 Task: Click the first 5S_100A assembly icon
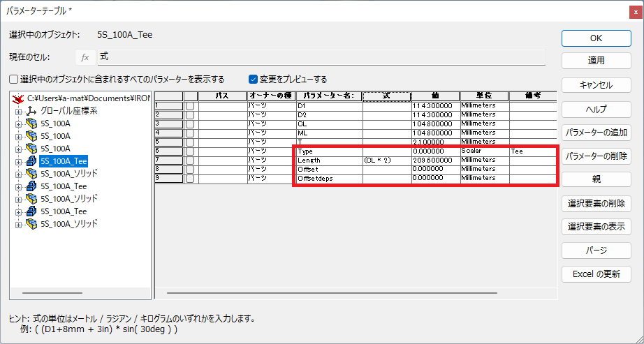[x=30, y=124]
